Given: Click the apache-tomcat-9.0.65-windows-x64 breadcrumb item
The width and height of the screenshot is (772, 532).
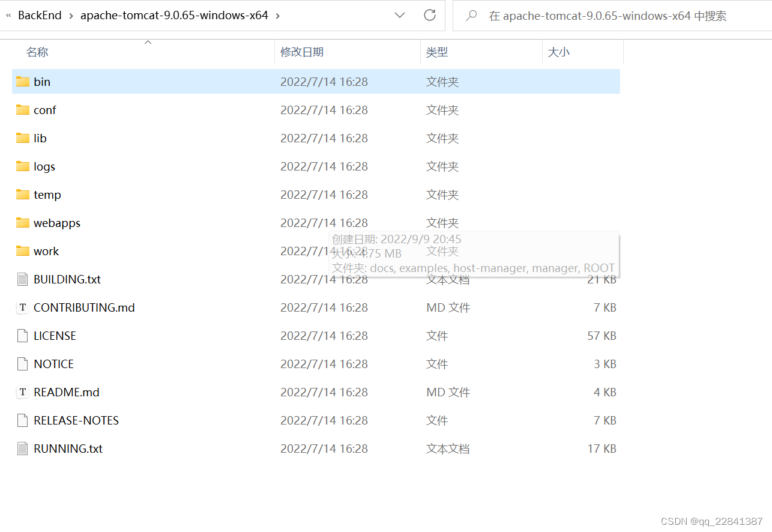Looking at the screenshot, I should [174, 15].
